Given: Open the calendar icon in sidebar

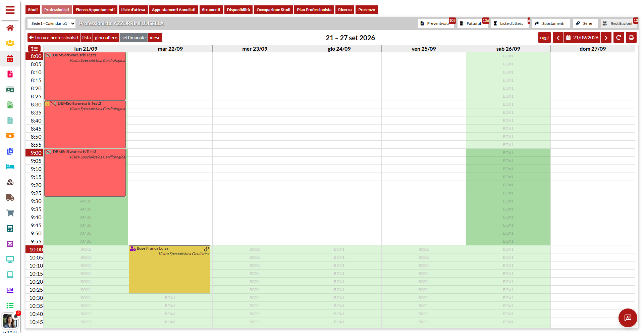Looking at the screenshot, I should 10,59.
